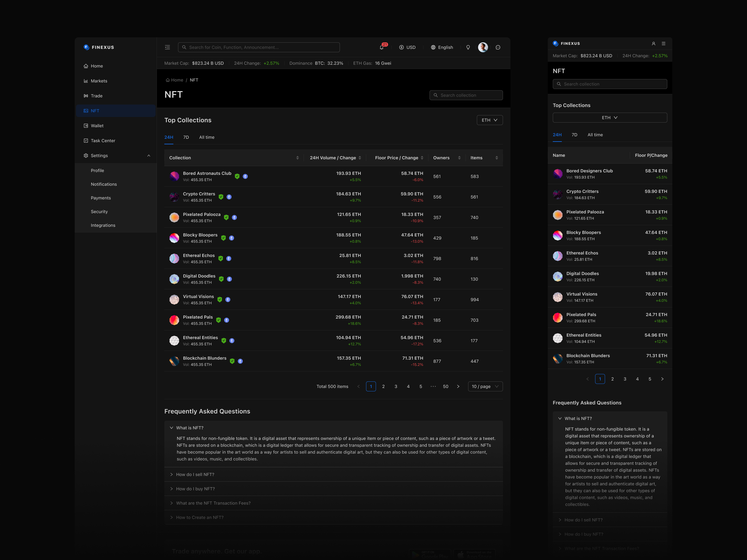Go to page 50 in desktop pagination

tap(446, 386)
